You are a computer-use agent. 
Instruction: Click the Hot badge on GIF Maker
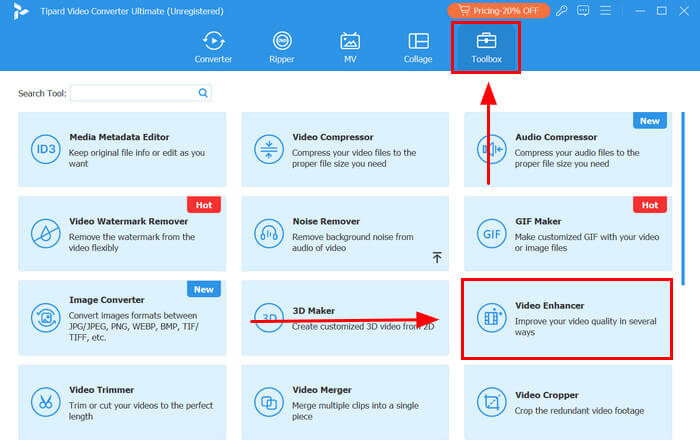(x=650, y=205)
